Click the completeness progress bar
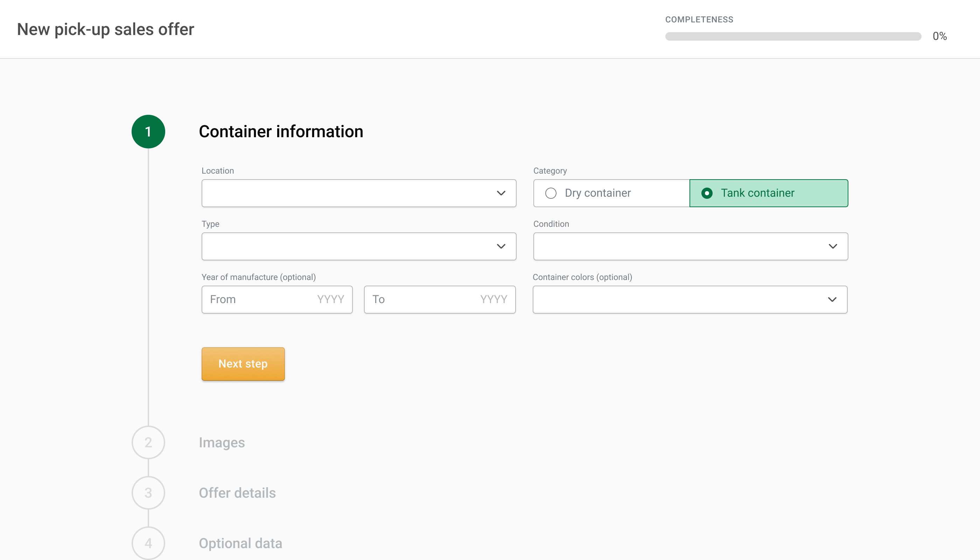Screen dimensions: 980x560 [793, 36]
